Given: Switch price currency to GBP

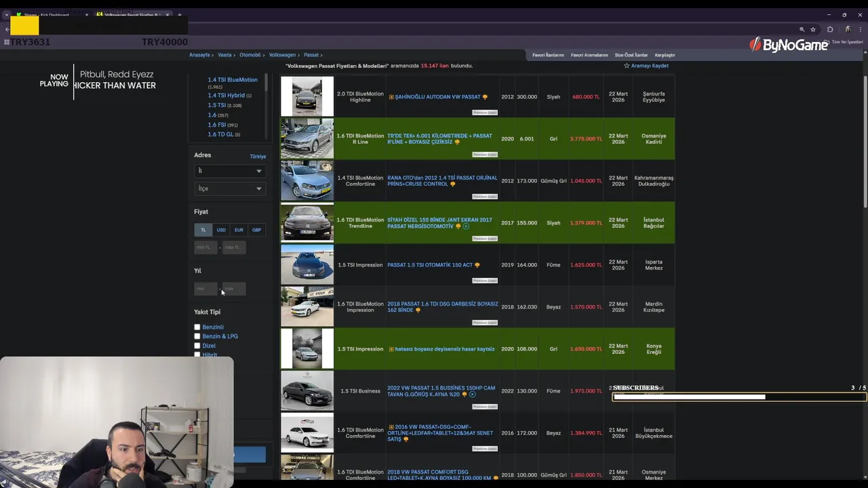Looking at the screenshot, I should coord(256,230).
